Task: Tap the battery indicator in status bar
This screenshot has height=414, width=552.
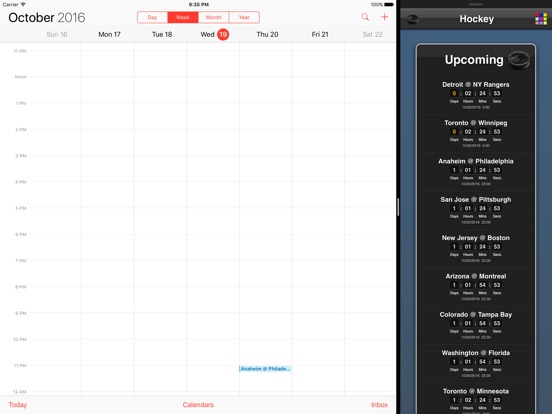Action: [x=389, y=5]
